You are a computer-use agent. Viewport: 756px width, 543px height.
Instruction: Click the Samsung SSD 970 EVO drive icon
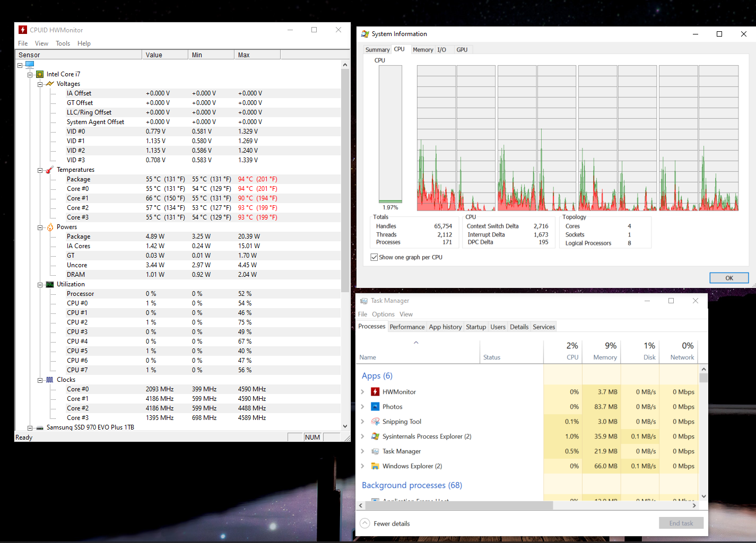(40, 427)
